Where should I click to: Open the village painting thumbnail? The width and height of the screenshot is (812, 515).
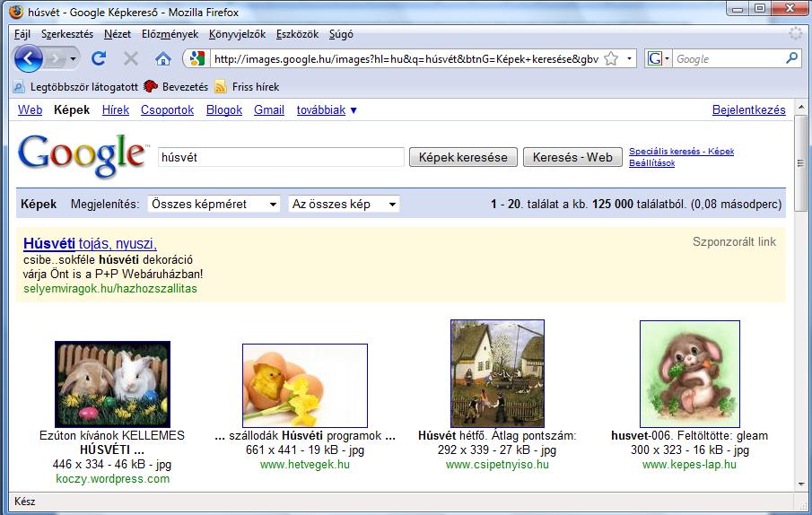[497, 373]
